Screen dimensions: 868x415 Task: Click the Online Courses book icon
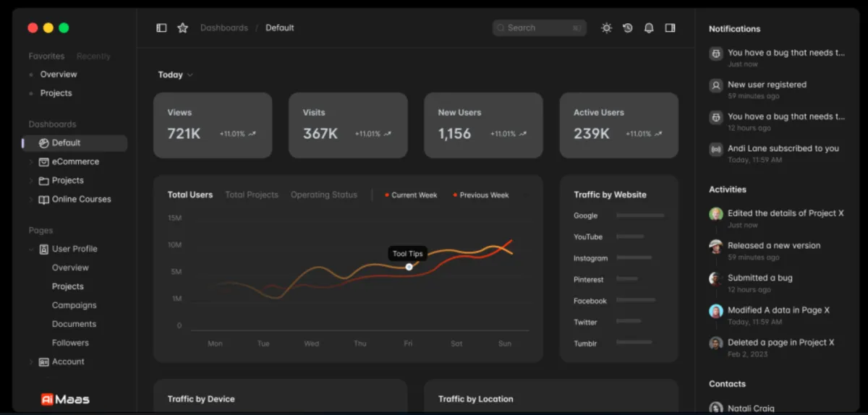44,200
